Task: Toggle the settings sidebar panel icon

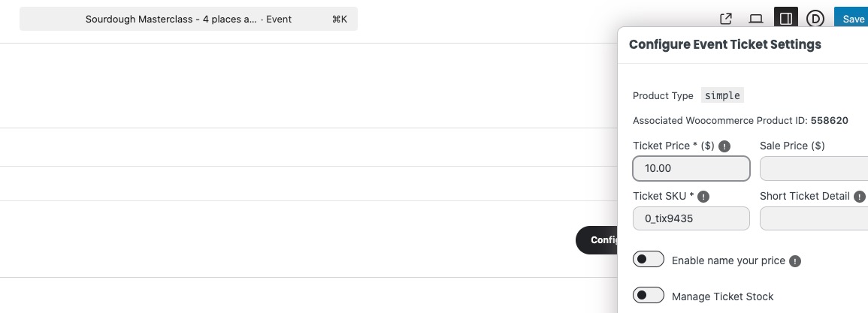Action: (x=785, y=19)
